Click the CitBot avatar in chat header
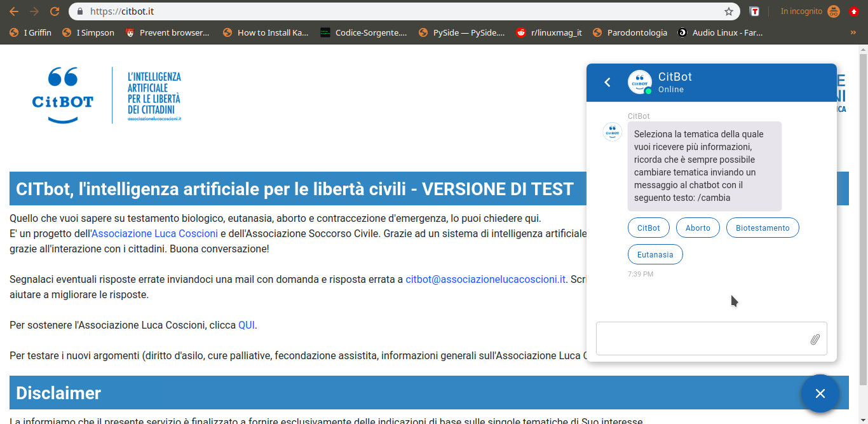The width and height of the screenshot is (868, 424). [x=640, y=83]
